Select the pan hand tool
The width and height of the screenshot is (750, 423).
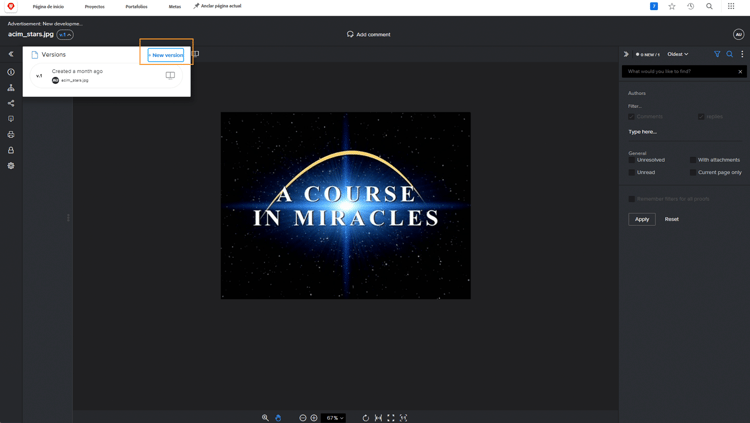tap(278, 418)
